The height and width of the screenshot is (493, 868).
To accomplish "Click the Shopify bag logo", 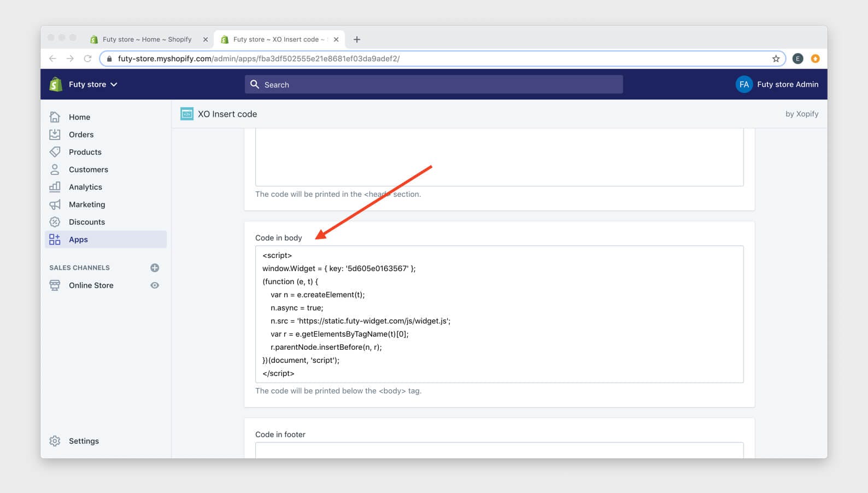I will tap(55, 84).
